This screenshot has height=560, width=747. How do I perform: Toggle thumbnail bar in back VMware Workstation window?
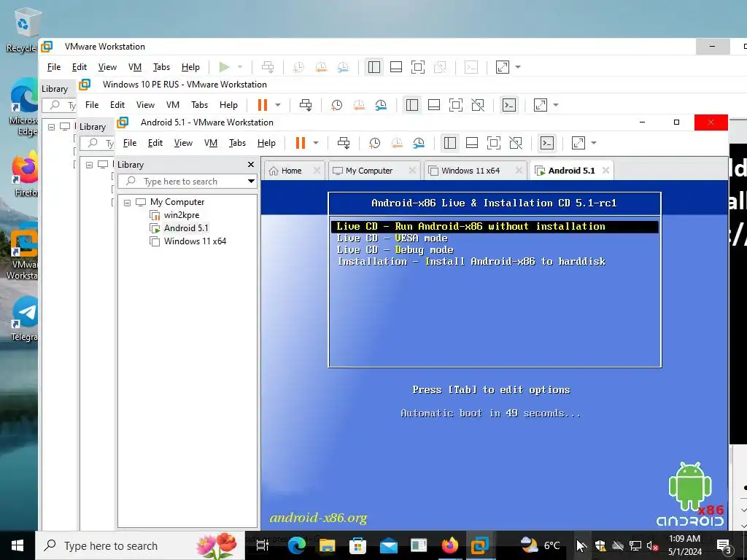[396, 67]
